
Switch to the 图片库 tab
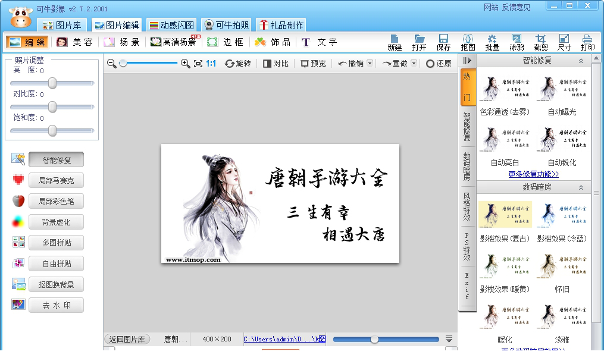click(62, 24)
